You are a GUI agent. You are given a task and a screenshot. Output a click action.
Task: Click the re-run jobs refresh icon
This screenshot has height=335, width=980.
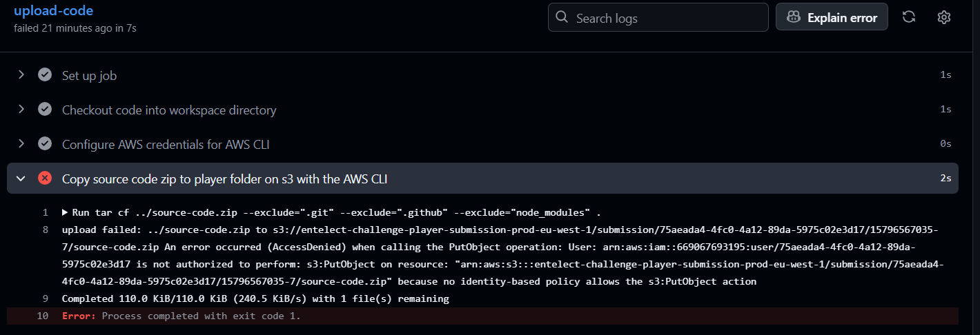909,17
